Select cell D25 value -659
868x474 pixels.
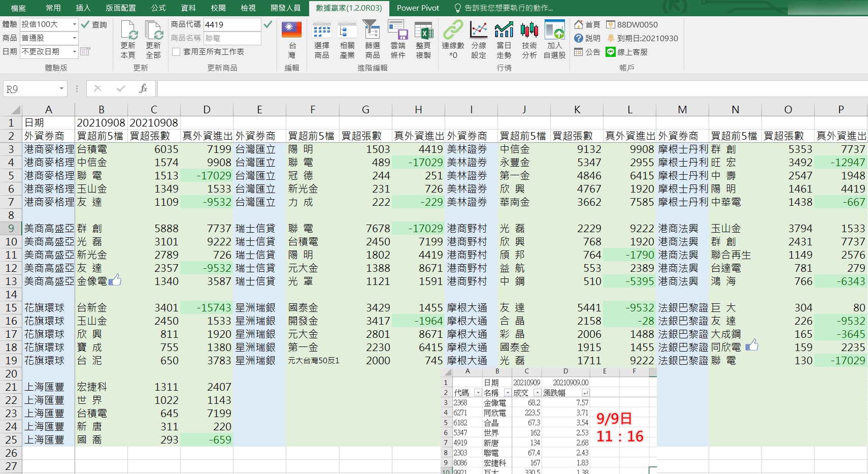pyautogui.click(x=207, y=439)
